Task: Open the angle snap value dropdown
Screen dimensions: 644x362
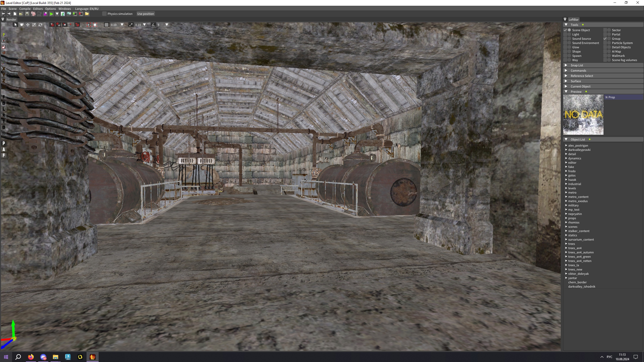Action: 167,25
